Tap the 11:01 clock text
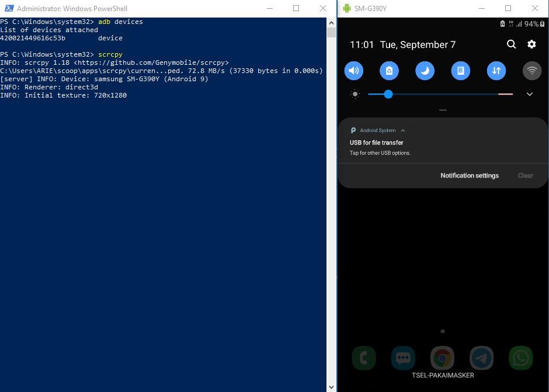Viewport: 549px width, 392px height. click(362, 45)
